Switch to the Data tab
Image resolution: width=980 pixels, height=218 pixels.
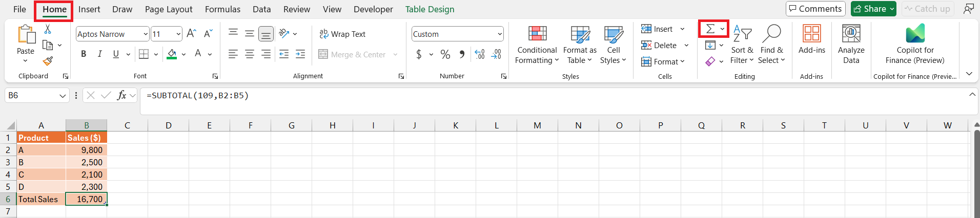click(261, 9)
